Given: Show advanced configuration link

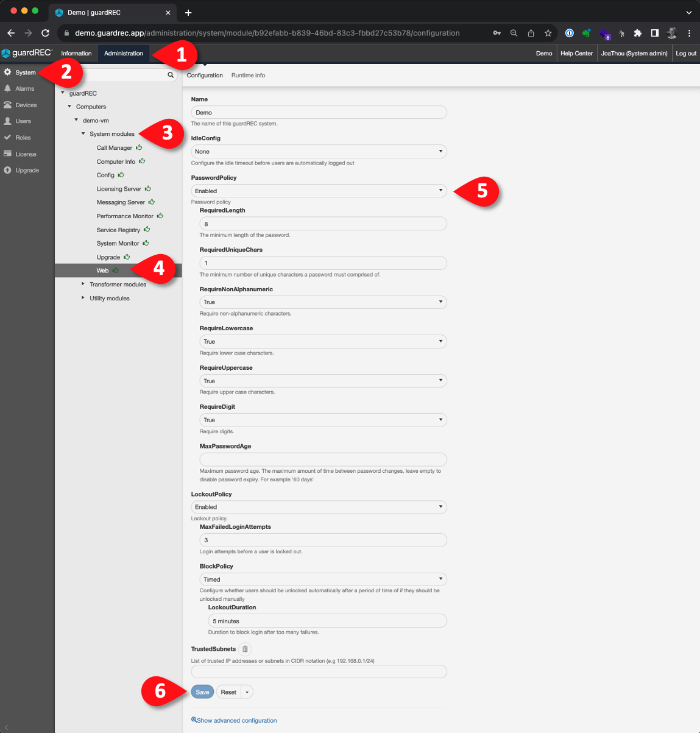Looking at the screenshot, I should click(x=236, y=720).
